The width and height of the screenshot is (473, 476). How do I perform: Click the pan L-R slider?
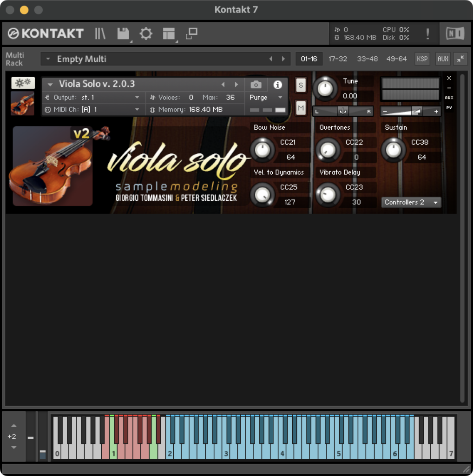[343, 111]
